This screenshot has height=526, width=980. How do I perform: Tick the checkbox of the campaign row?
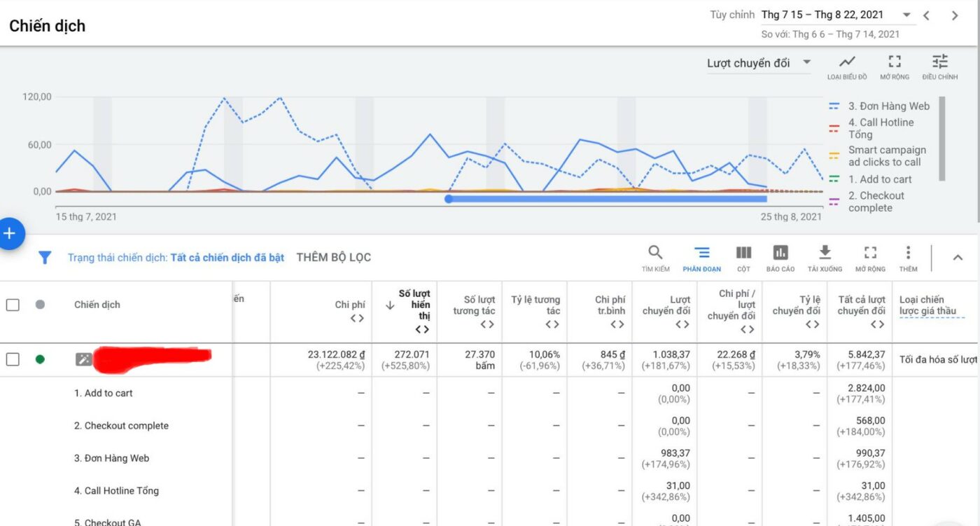point(13,359)
